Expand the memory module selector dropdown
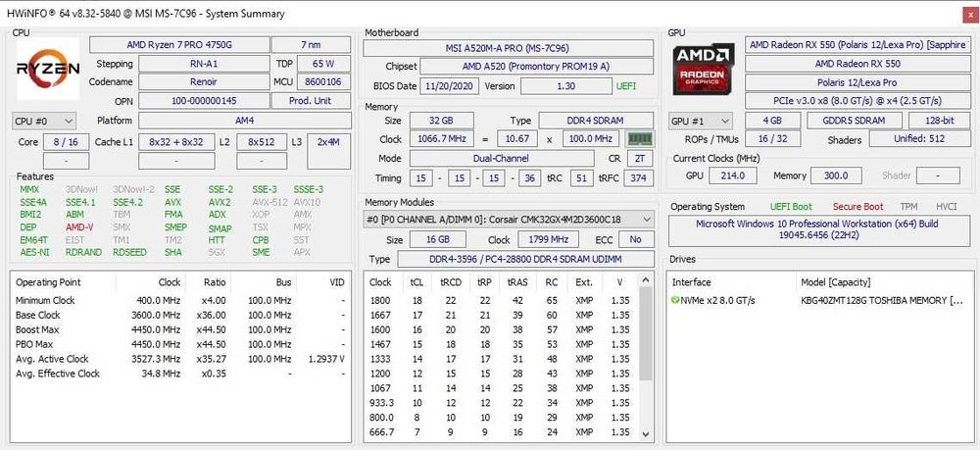The image size is (980, 450). 508,220
